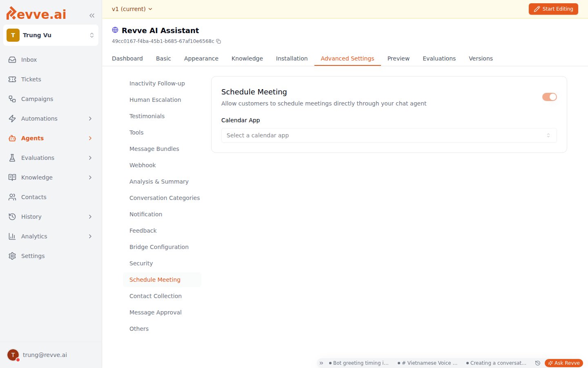Click the Evaluations flask icon
Screen dimensions: 588x368
click(12, 158)
